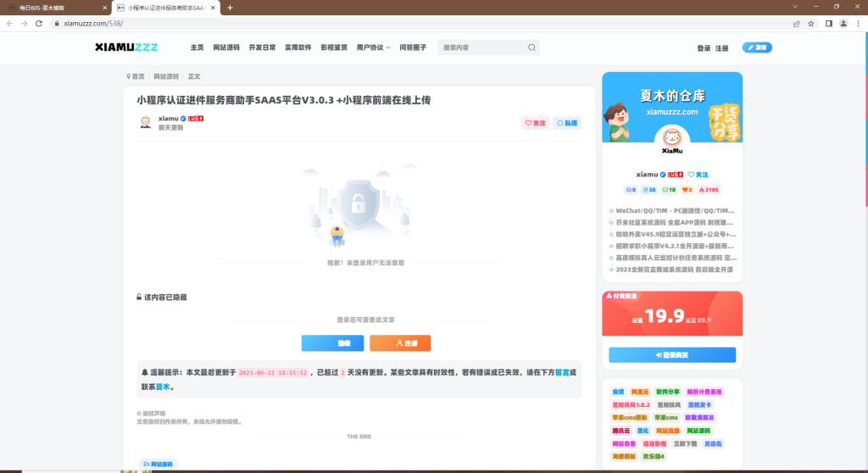The image size is (868, 473).
Task: Click 首页 breadcrumb link
Action: pyautogui.click(x=136, y=76)
